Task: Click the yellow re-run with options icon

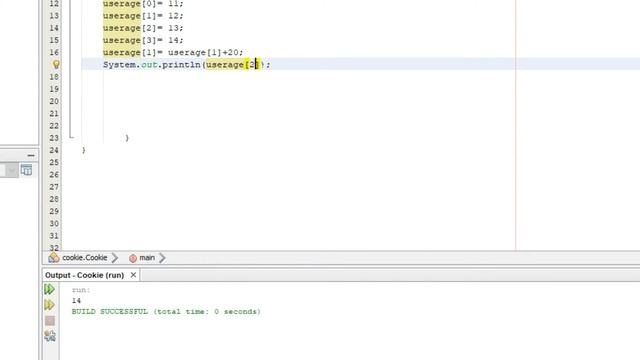Action: pos(49,305)
